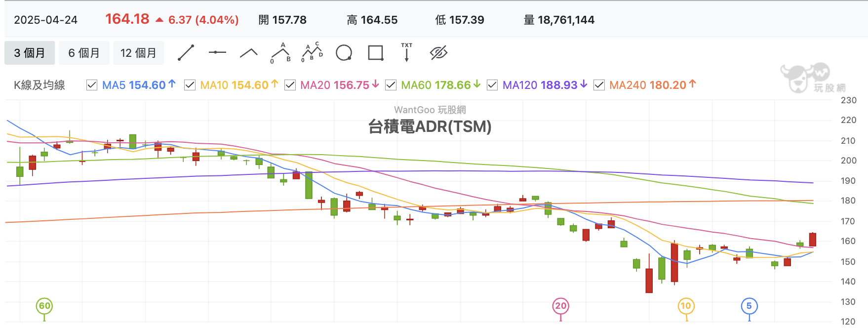The height and width of the screenshot is (331, 868).
Task: Select the 0-A-B-C-D wave pattern tool
Action: pyautogui.click(x=312, y=52)
